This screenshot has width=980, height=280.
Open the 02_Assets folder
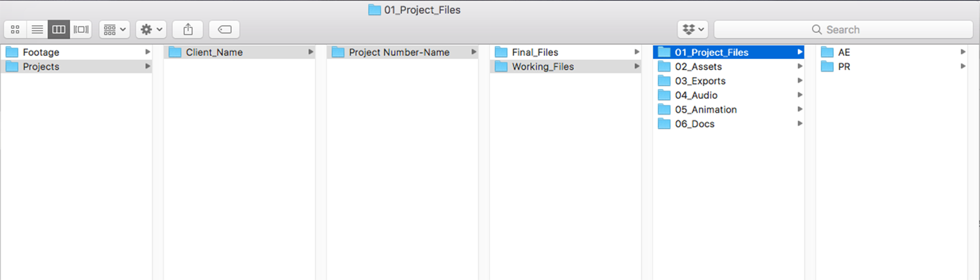click(729, 66)
